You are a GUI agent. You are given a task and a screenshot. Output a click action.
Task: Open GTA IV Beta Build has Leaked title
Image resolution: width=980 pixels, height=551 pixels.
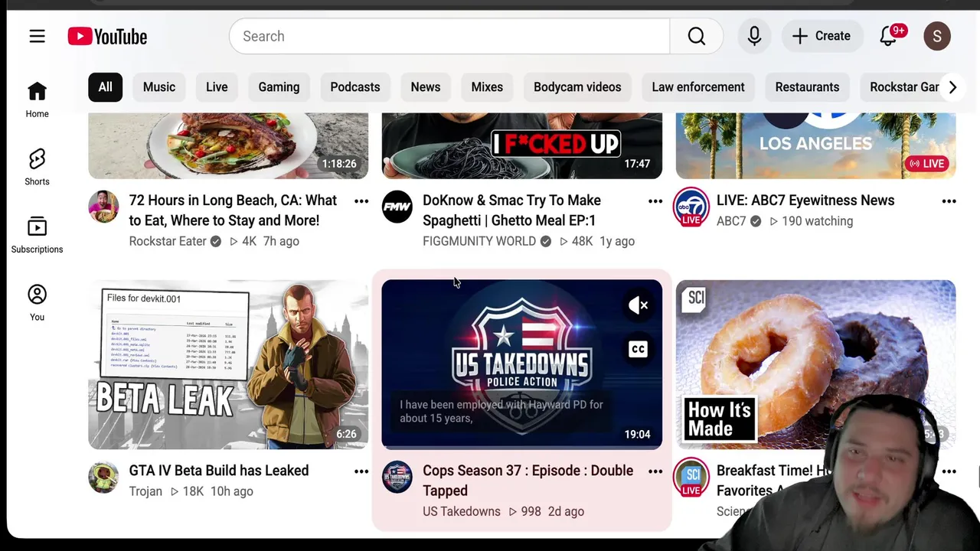coord(219,471)
